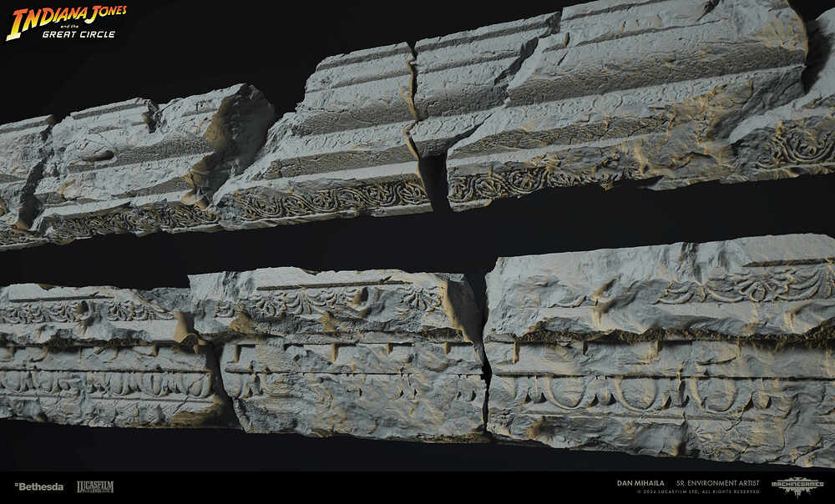Click the Lucasfilm copyright notice line

coord(698,491)
